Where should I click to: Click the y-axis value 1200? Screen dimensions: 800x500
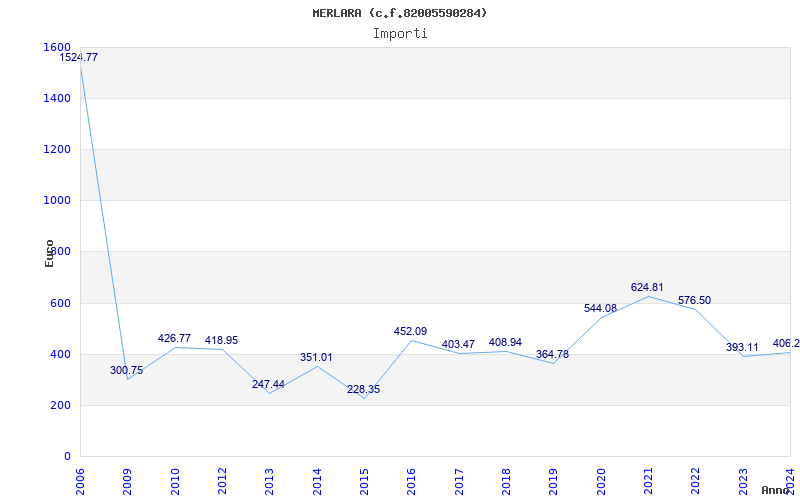[57, 149]
